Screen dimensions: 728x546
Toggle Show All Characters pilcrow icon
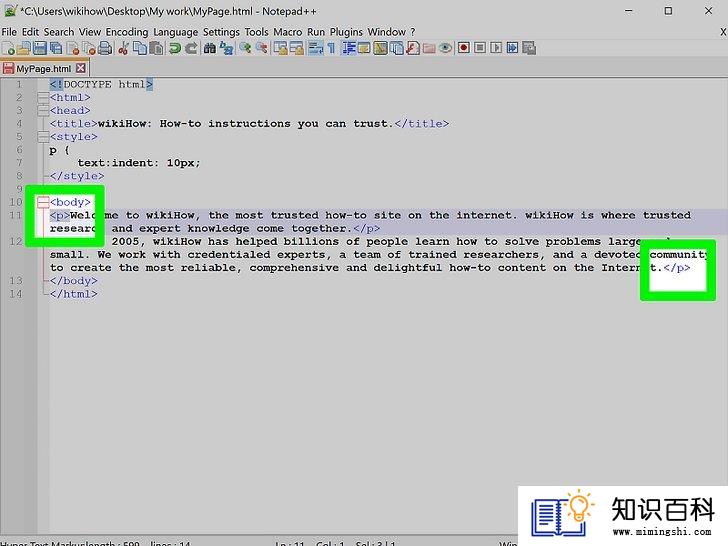coord(331,48)
